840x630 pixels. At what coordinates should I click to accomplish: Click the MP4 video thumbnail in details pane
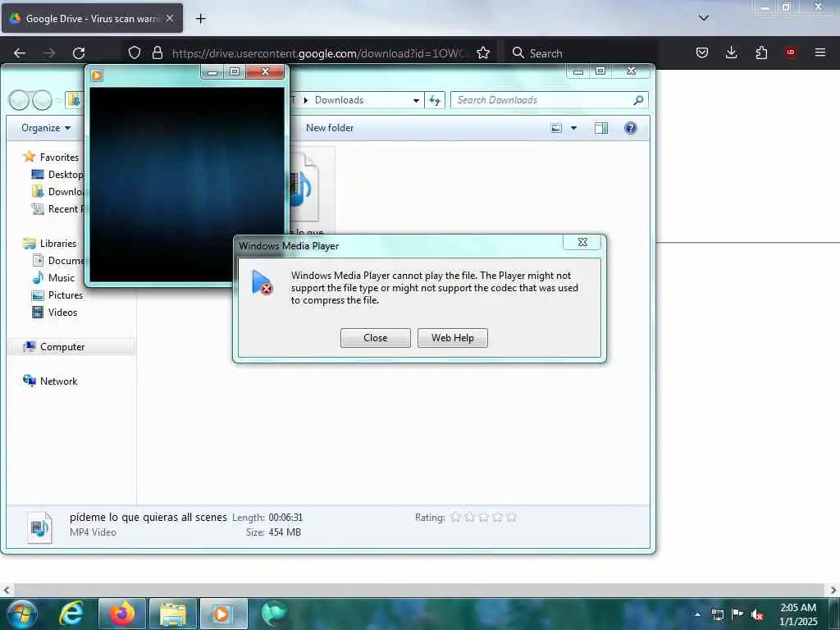click(39, 527)
